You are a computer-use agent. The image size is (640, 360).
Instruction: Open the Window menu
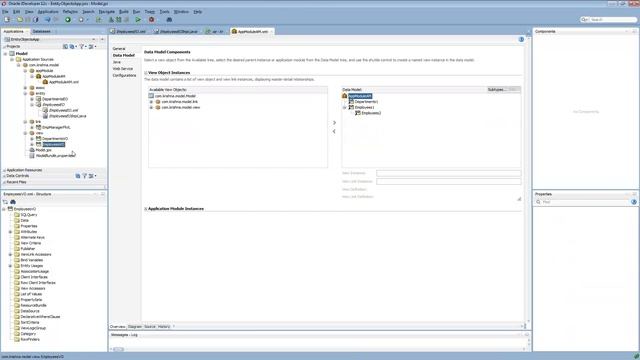(x=182, y=12)
